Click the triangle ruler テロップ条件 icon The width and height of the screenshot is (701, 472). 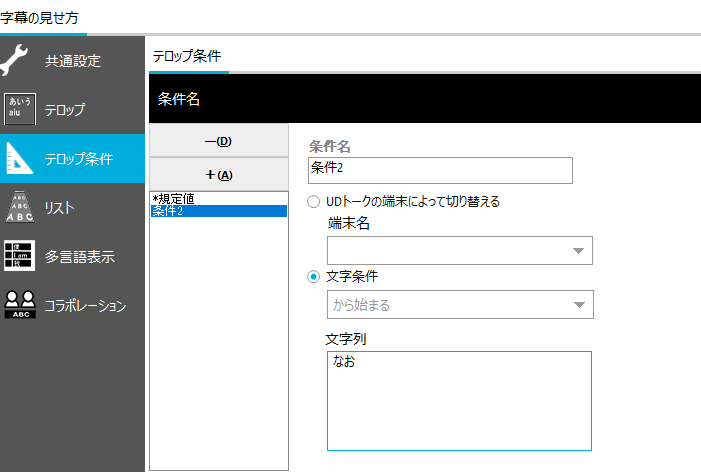coord(19,158)
